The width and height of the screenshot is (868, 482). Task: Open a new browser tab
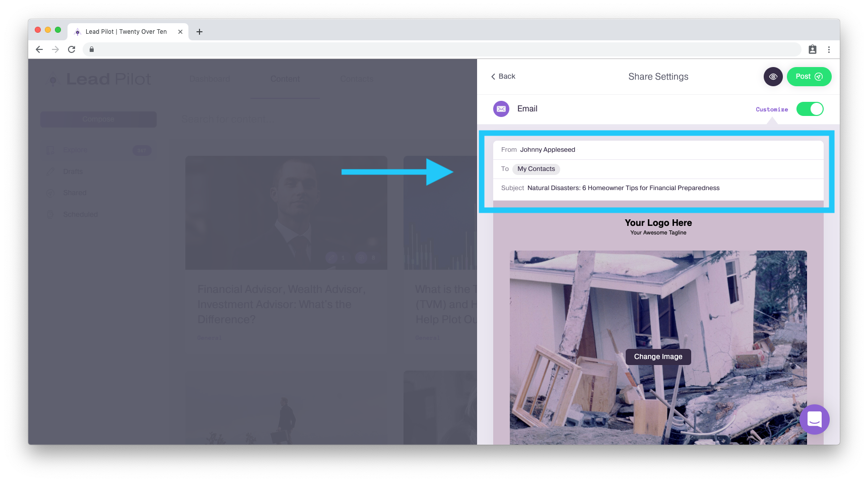click(199, 32)
